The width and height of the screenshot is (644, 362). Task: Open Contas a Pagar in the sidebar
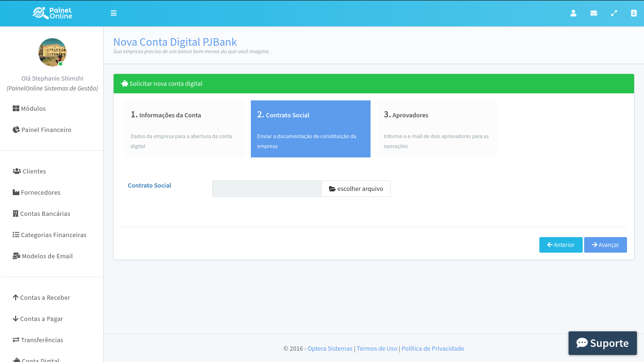38,319
